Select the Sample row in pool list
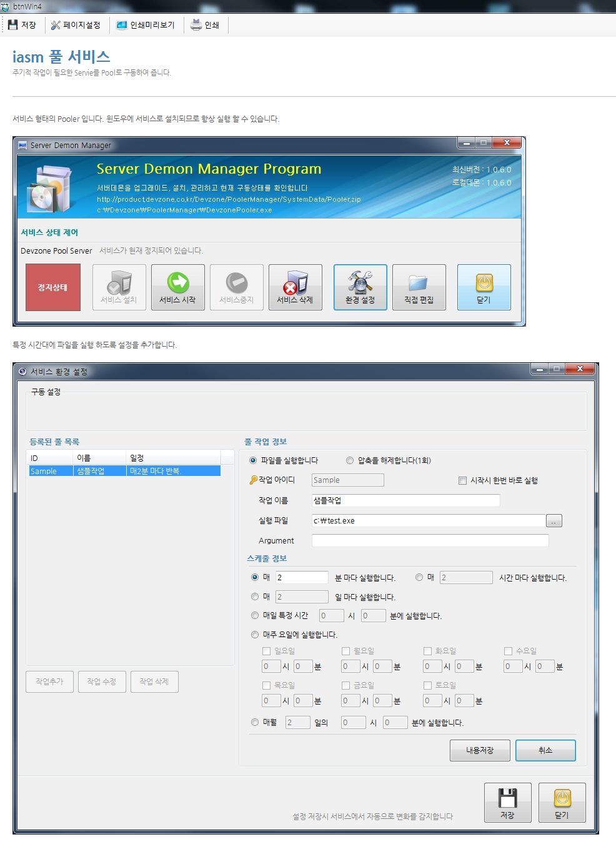Screen dimensions: 616x857 (x=124, y=471)
